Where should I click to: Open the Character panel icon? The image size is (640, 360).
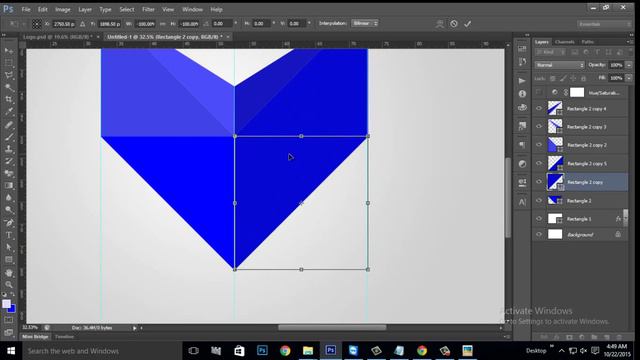coord(522,202)
